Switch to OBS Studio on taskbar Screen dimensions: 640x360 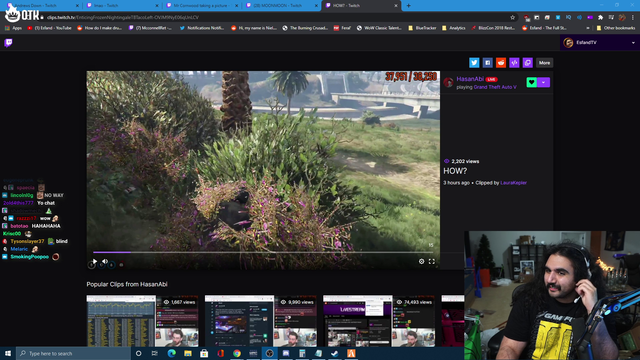pos(269,353)
